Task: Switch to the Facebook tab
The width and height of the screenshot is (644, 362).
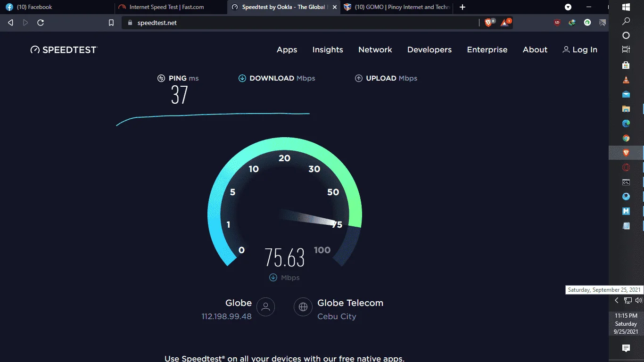Action: [57, 7]
